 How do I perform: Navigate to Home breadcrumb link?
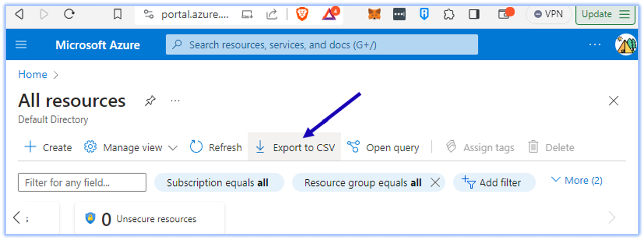tap(33, 74)
